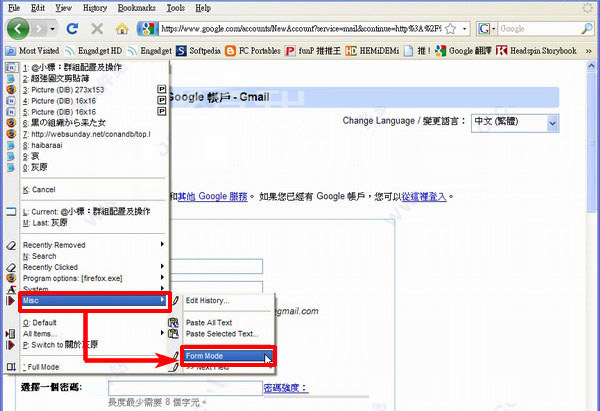Viewport: 600px width, 411px height.
Task: Expand the Recently Clicked submenu
Action: 94,267
